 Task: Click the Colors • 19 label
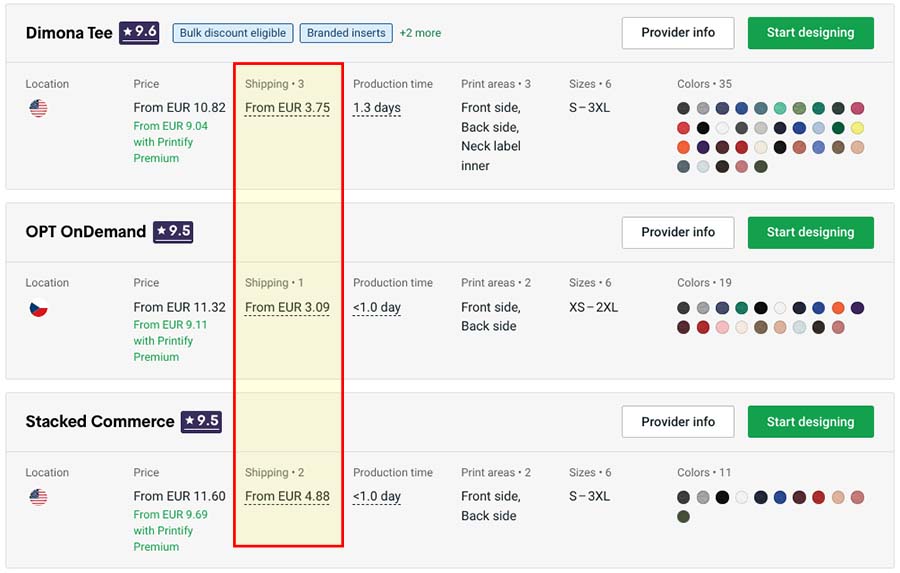(704, 282)
